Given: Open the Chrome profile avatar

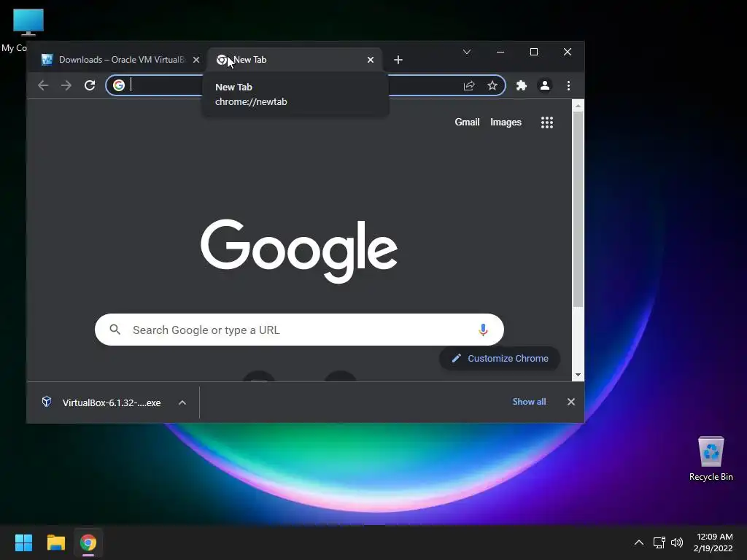Looking at the screenshot, I should (544, 85).
